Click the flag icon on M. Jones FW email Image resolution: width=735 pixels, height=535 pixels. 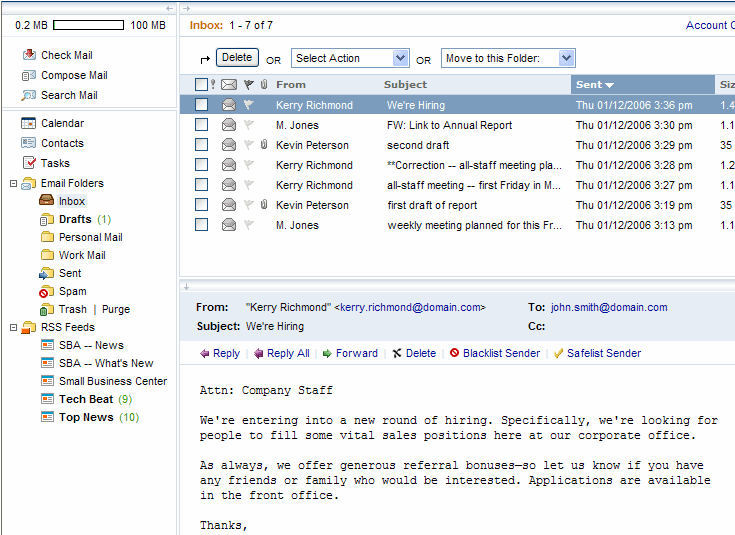[249, 125]
